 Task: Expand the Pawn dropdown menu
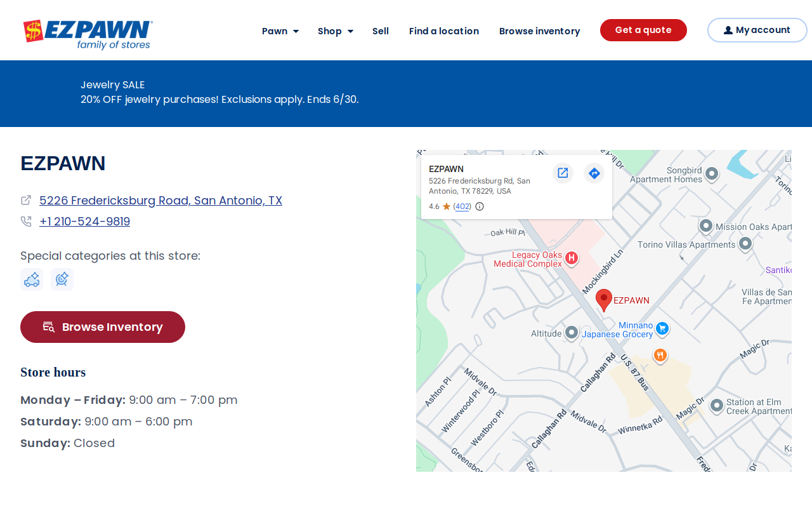(280, 31)
